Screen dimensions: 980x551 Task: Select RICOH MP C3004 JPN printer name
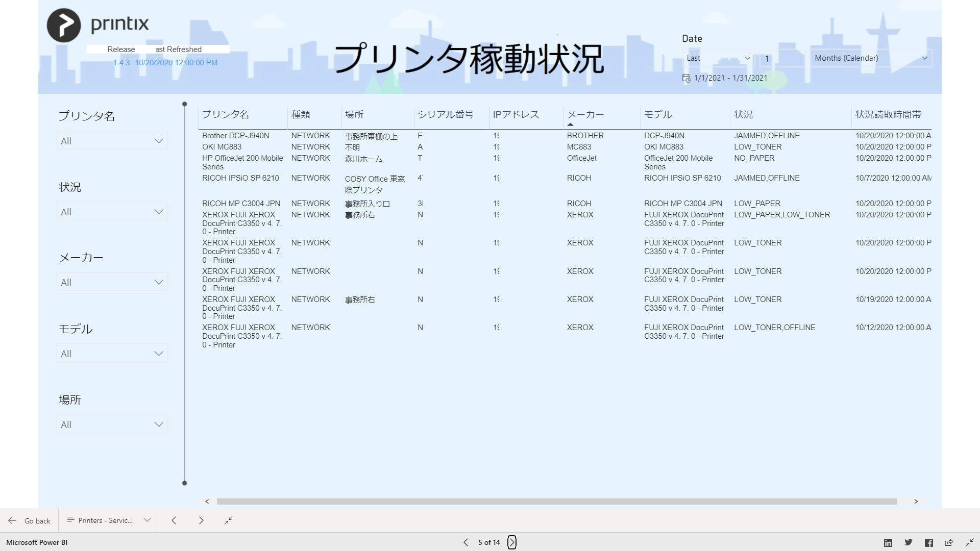pos(241,204)
